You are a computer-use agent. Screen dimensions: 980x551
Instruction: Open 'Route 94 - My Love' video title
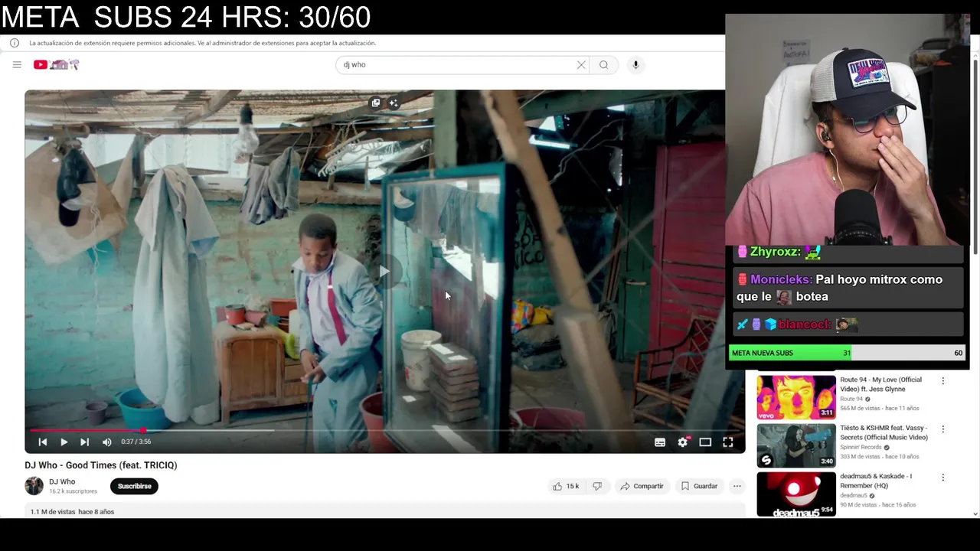click(880, 384)
